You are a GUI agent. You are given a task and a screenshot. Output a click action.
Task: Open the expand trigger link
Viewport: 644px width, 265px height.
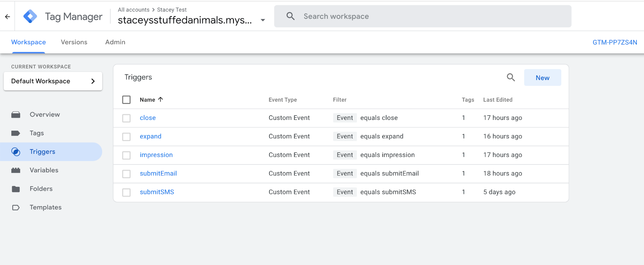151,136
